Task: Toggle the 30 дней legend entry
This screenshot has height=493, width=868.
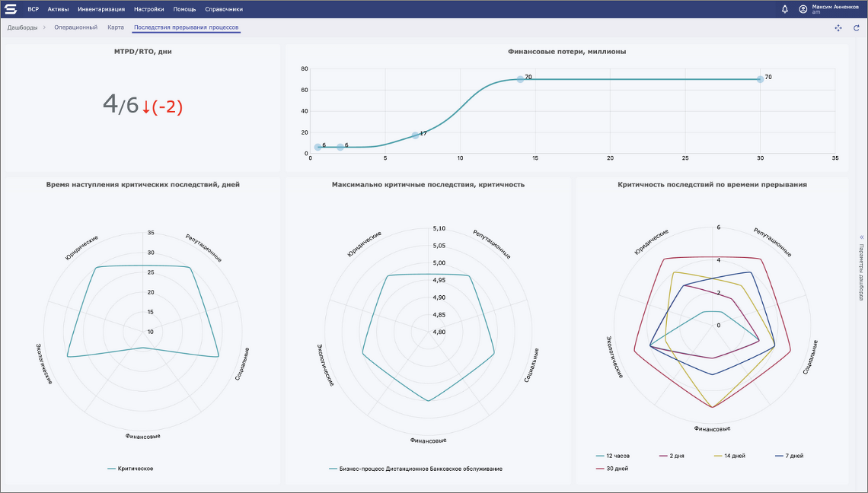Action: point(611,469)
